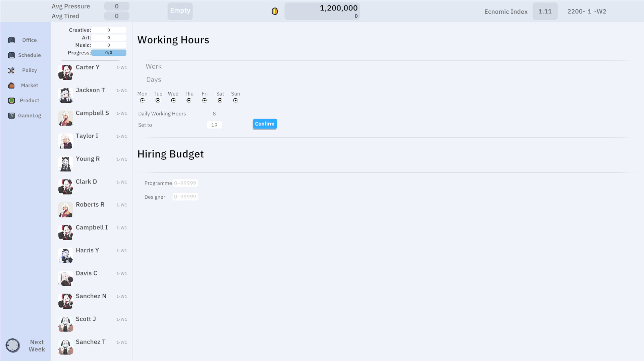Select Scott J's portrait
Viewport: 644px width, 361px height.
click(x=65, y=324)
